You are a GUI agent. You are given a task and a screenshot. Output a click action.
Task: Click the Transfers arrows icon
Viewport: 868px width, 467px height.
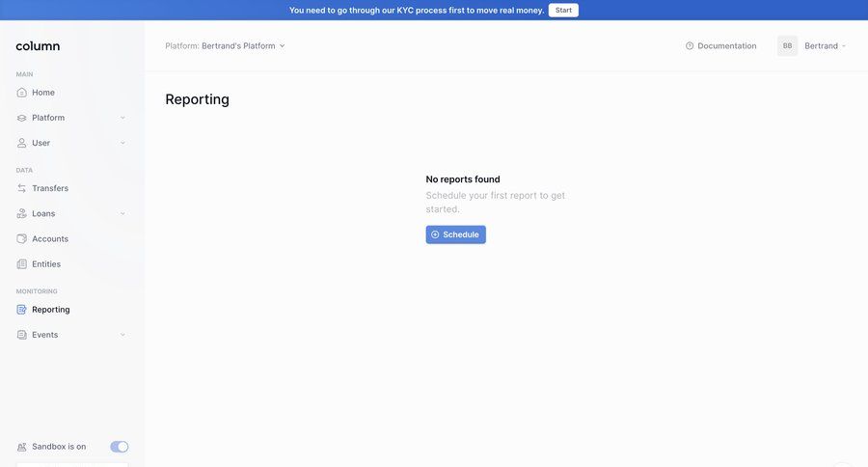pos(22,188)
